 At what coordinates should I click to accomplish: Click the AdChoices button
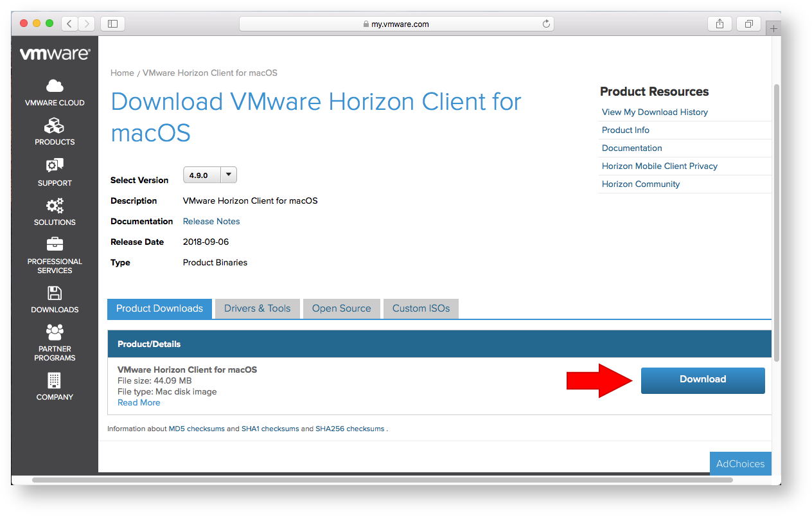coord(741,463)
